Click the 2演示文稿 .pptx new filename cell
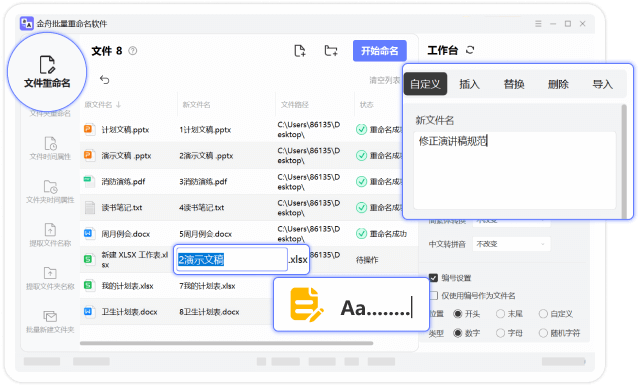The image size is (639, 386). click(206, 156)
